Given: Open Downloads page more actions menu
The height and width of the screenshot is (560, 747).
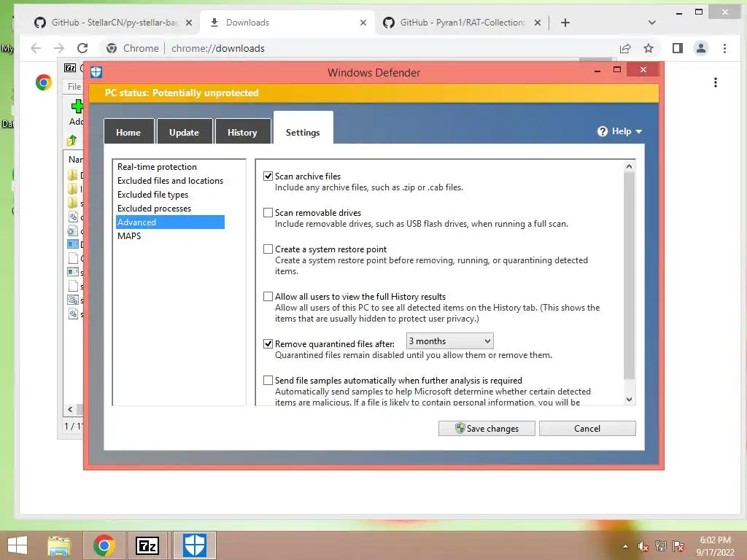Looking at the screenshot, I should click(715, 82).
